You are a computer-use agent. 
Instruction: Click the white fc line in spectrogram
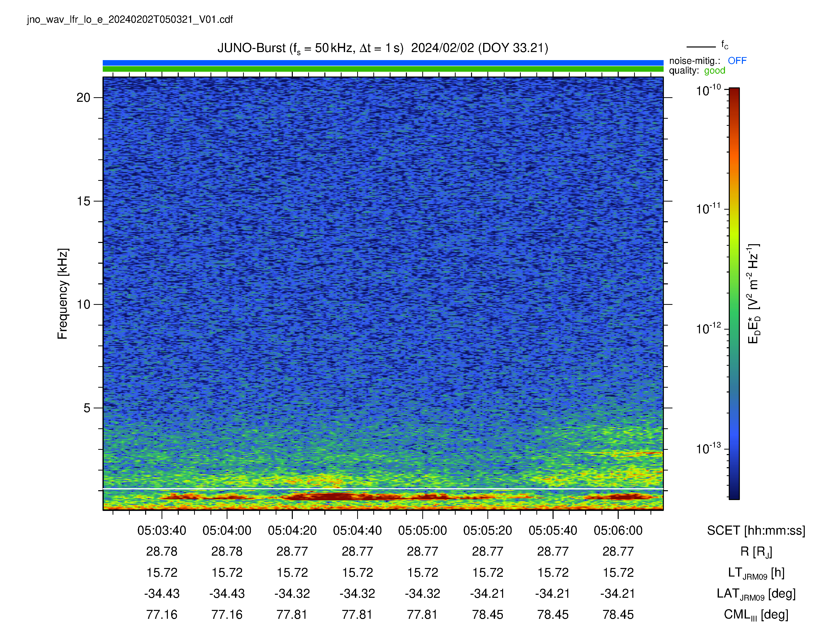(x=383, y=489)
